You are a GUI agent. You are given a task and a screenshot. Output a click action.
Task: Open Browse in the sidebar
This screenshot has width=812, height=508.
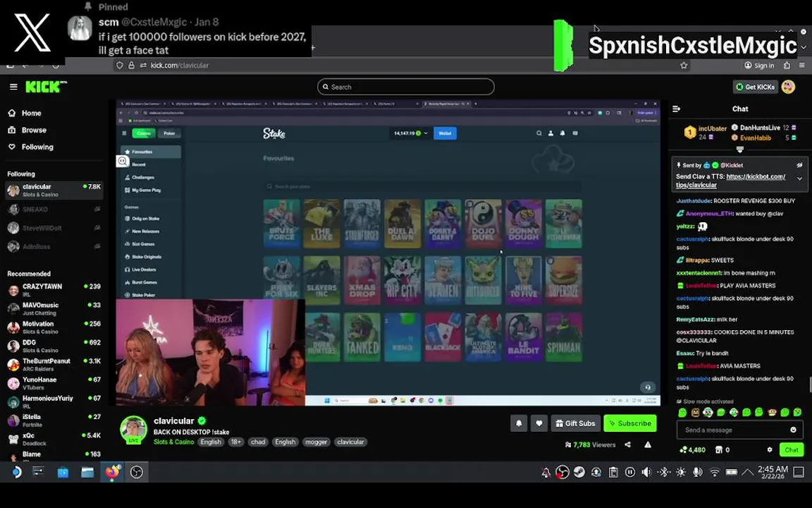(34, 130)
